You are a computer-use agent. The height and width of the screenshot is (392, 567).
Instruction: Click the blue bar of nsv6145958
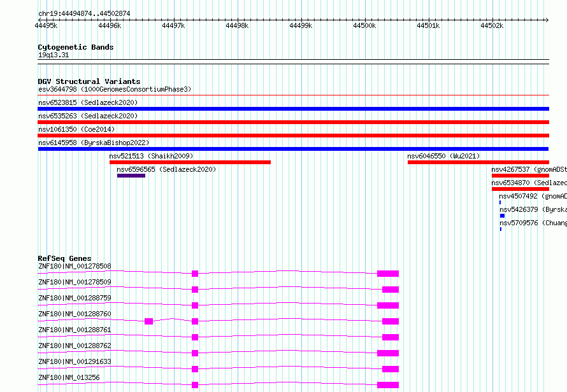click(293, 149)
